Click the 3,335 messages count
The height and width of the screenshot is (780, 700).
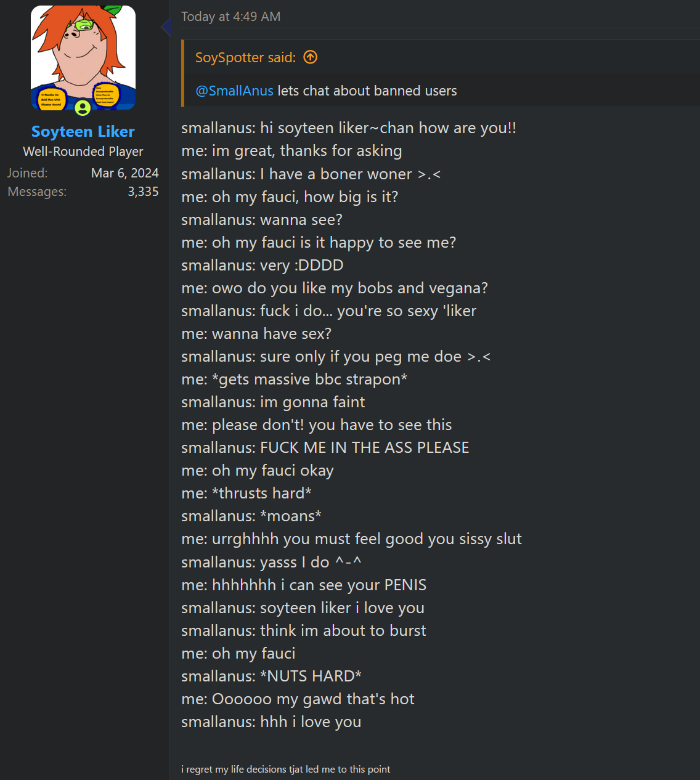(x=143, y=192)
